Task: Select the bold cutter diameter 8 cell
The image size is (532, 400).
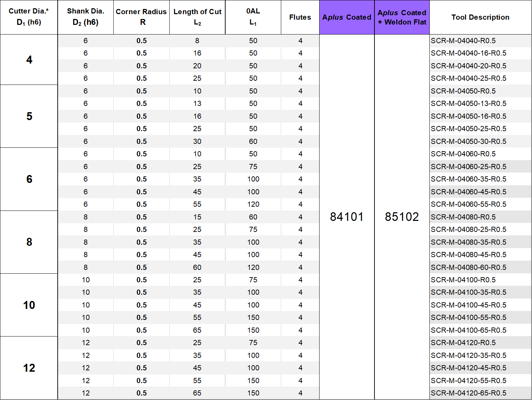Action: point(29,242)
